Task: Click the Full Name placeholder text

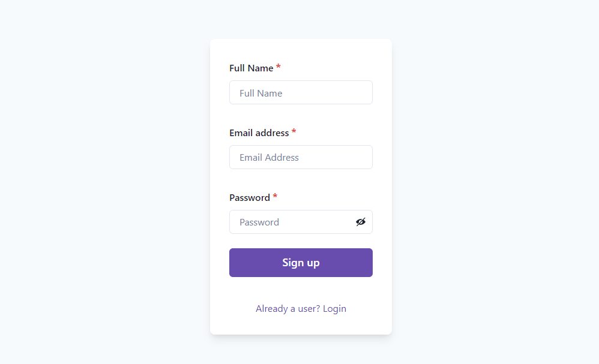Action: (x=260, y=93)
